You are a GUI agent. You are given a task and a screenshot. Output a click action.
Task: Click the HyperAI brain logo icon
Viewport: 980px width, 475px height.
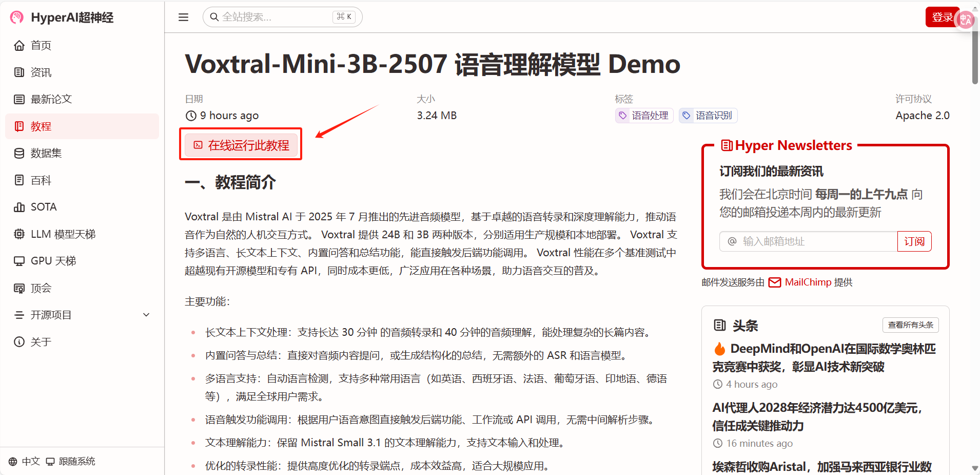click(17, 17)
